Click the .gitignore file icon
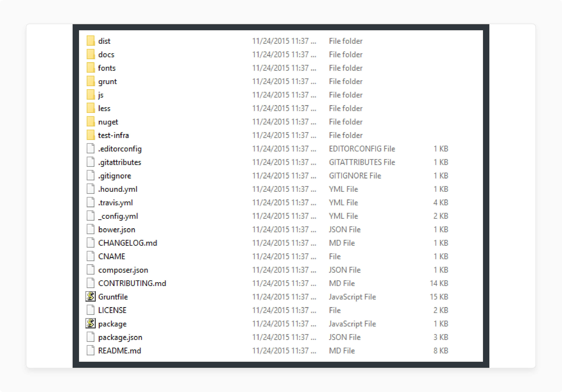Image resolution: width=562 pixels, height=392 pixels. click(91, 175)
